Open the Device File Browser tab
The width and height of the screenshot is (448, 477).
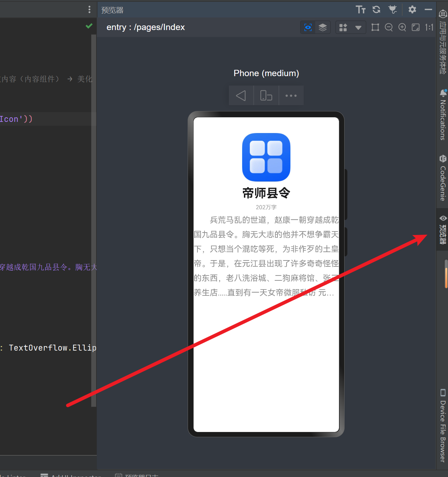coord(443,425)
